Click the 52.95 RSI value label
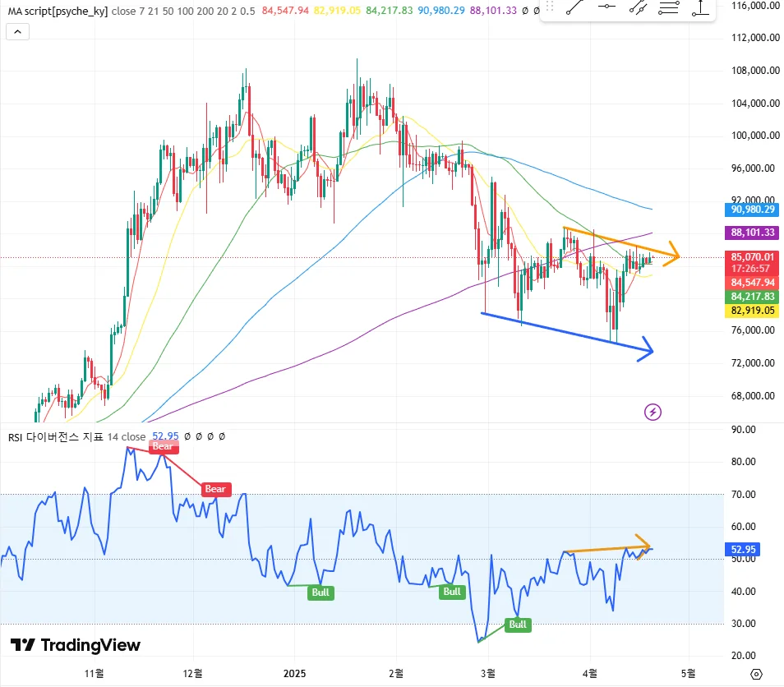The image size is (784, 687). click(743, 549)
